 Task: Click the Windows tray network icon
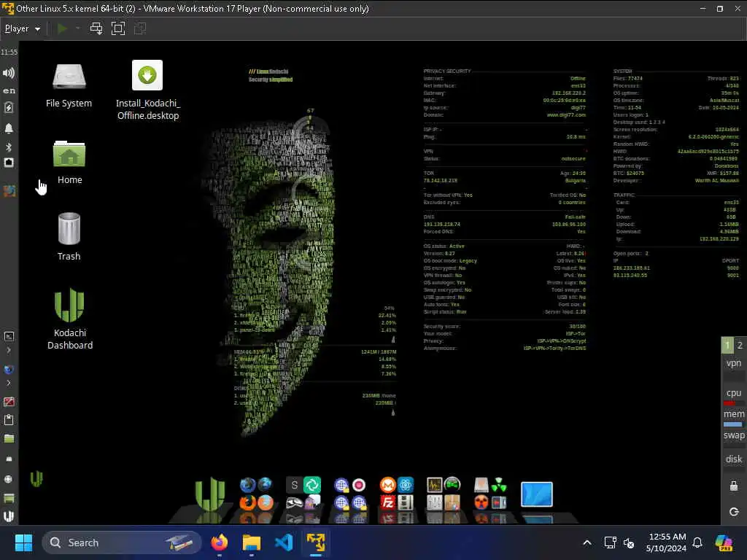[611, 542]
